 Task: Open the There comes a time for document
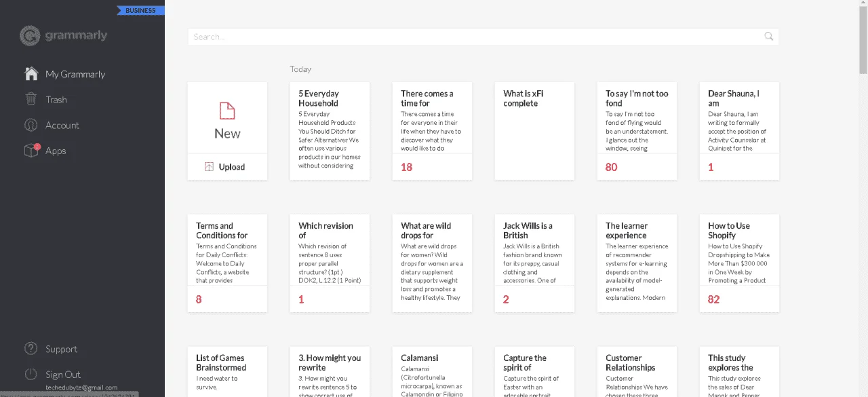click(432, 131)
